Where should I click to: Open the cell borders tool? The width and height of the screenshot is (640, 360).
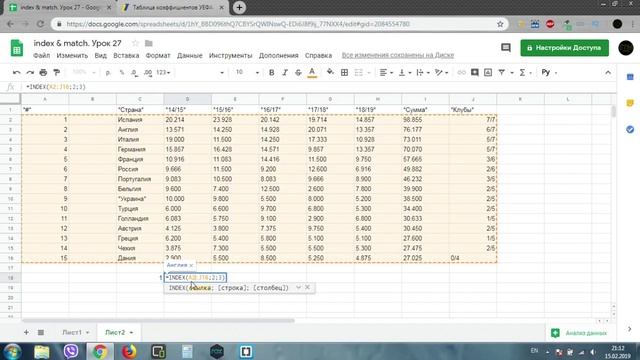344,73
